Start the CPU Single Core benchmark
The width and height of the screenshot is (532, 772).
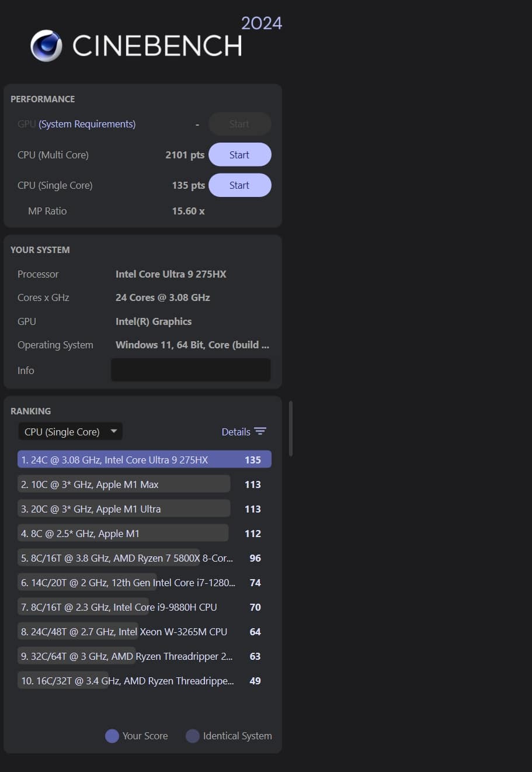(x=239, y=185)
